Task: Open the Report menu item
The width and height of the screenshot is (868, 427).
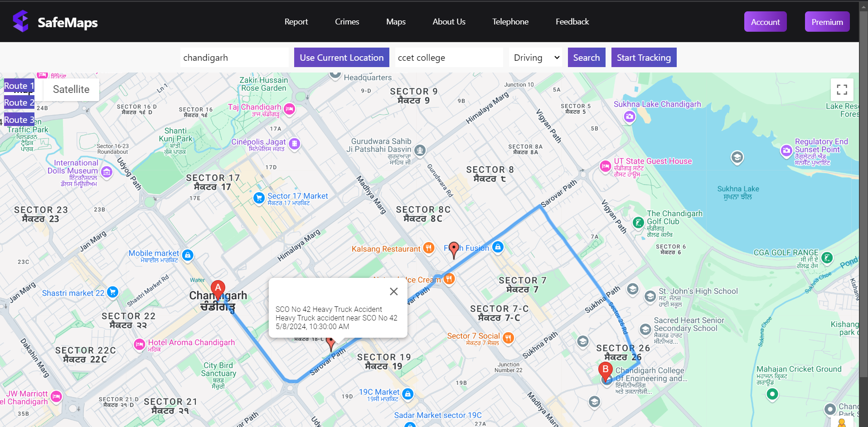Action: (296, 22)
